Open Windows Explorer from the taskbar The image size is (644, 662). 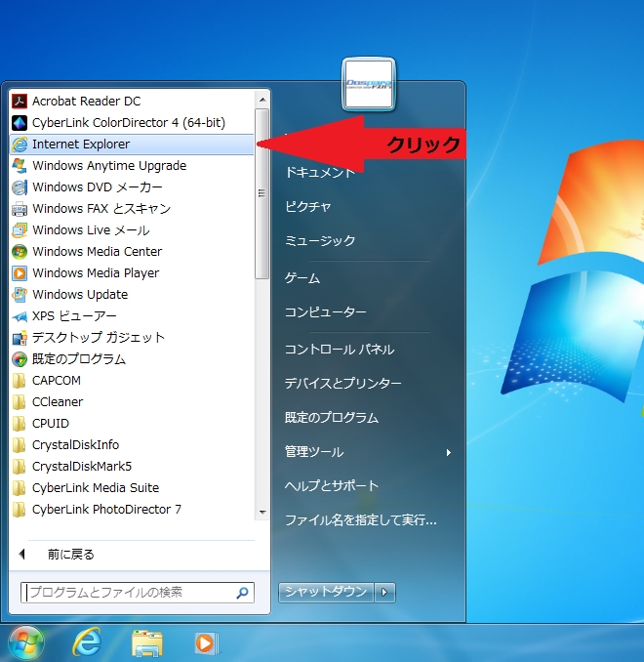coord(147,643)
